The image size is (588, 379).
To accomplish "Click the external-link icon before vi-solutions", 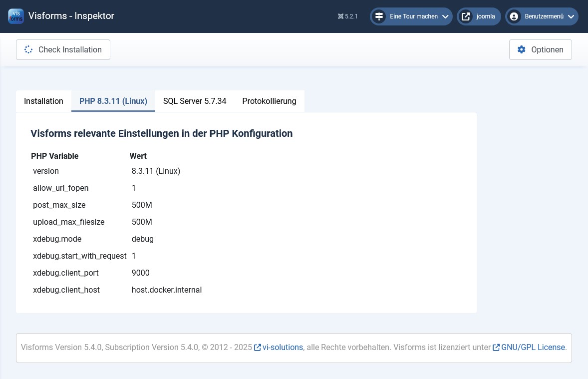I will [x=258, y=347].
